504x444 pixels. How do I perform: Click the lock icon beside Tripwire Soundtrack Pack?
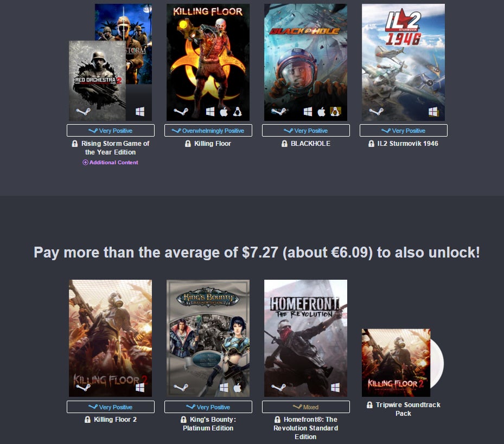coord(369,405)
